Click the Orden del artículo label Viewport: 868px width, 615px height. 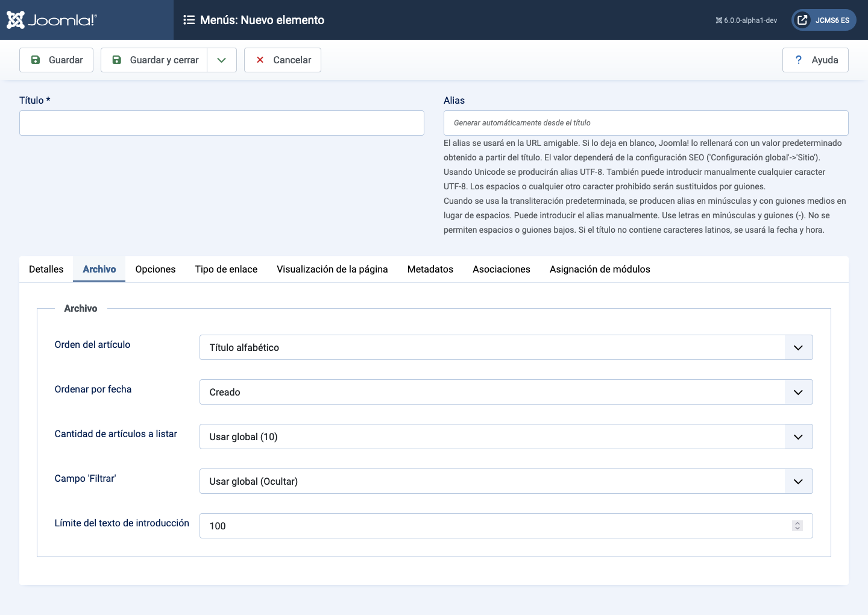[92, 344]
